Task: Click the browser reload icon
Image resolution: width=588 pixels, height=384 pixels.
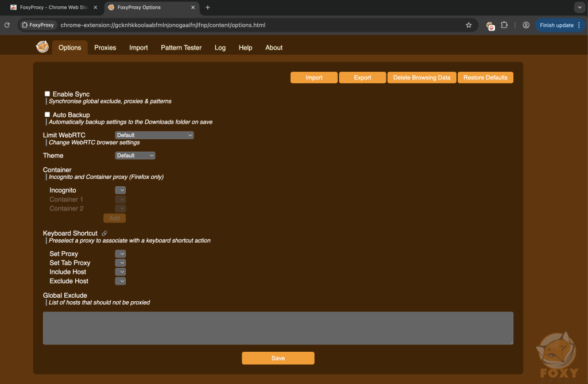Action: coord(7,25)
